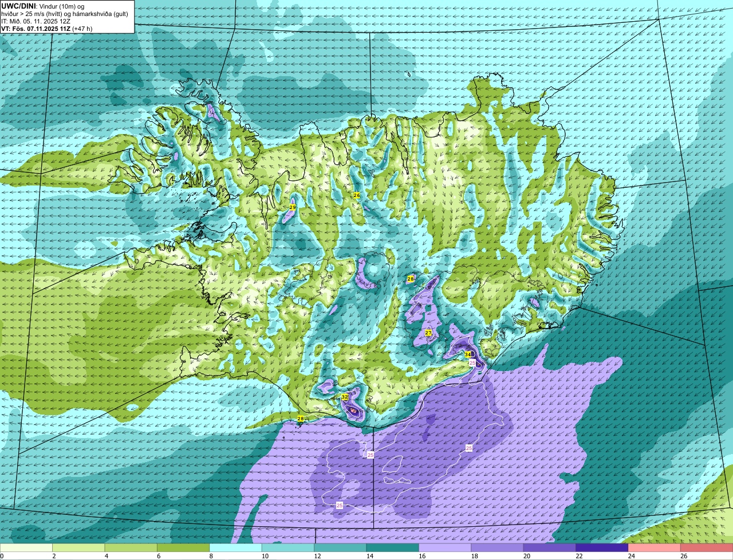Click the valid time 'VT: Fös. 07.11.2025 11Z (+47 h)'

[47, 29]
